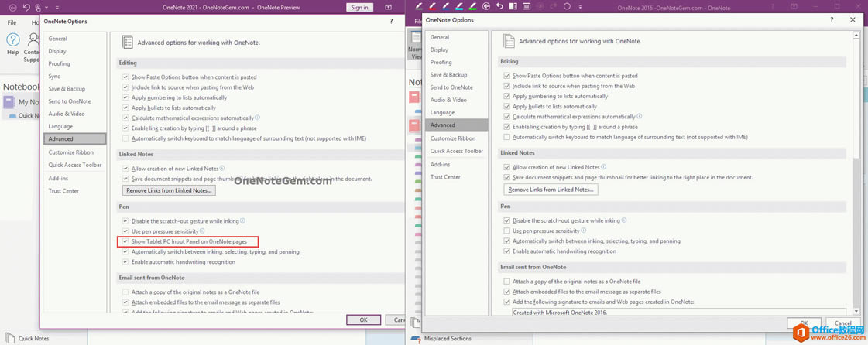Select the cyan highlighter pen in OneNote 2016 toolbar
The width and height of the screenshot is (868, 345).
pos(459,7)
